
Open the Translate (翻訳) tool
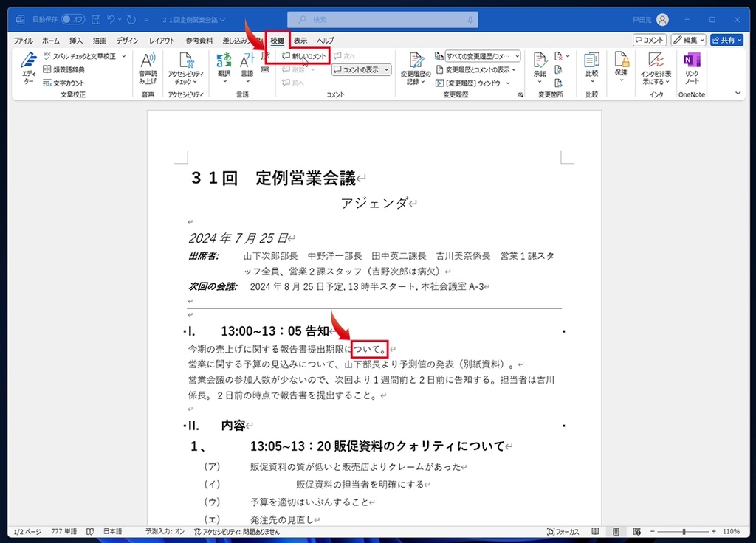224,67
